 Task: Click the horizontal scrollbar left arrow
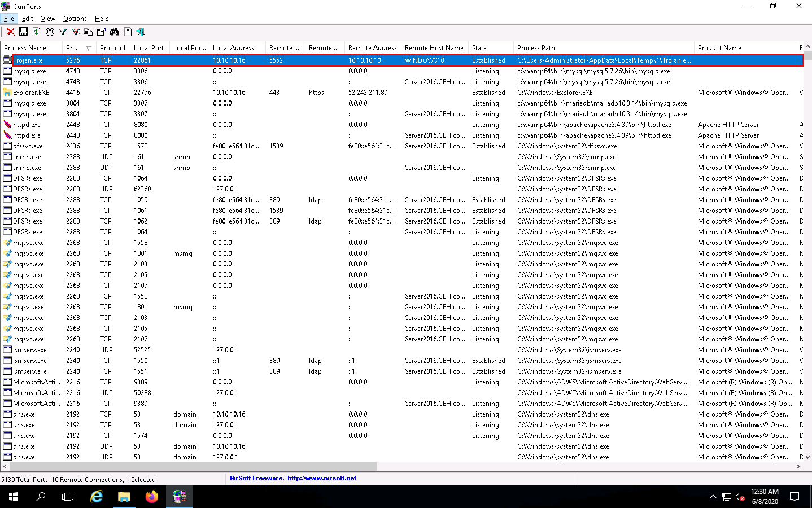coord(5,467)
